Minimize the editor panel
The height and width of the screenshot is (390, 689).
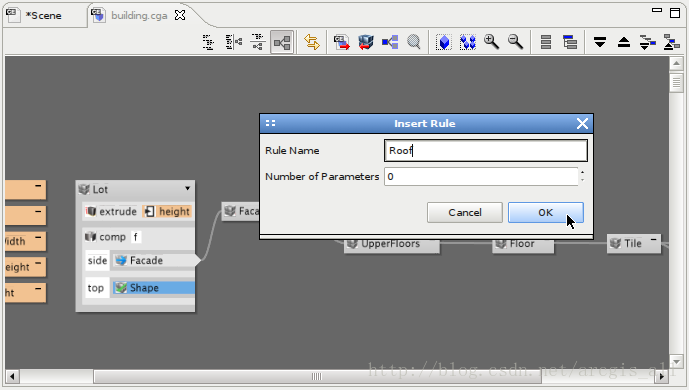(657, 10)
